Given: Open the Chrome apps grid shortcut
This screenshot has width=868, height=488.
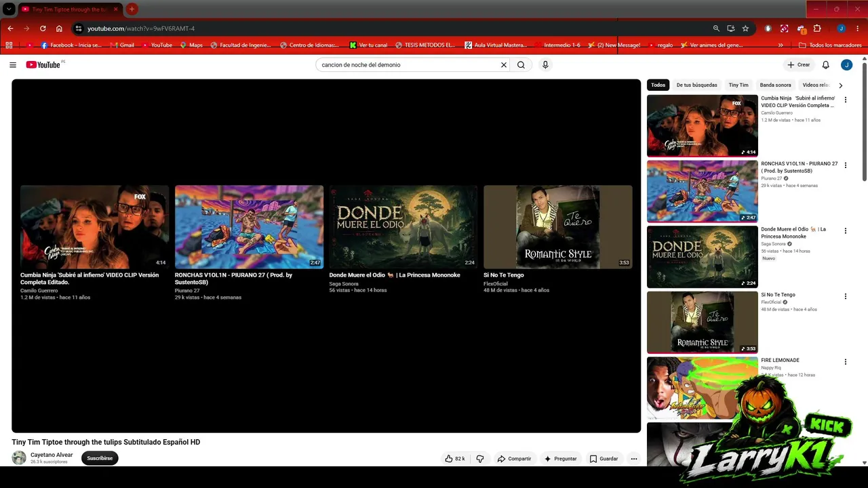Looking at the screenshot, I should (9, 45).
